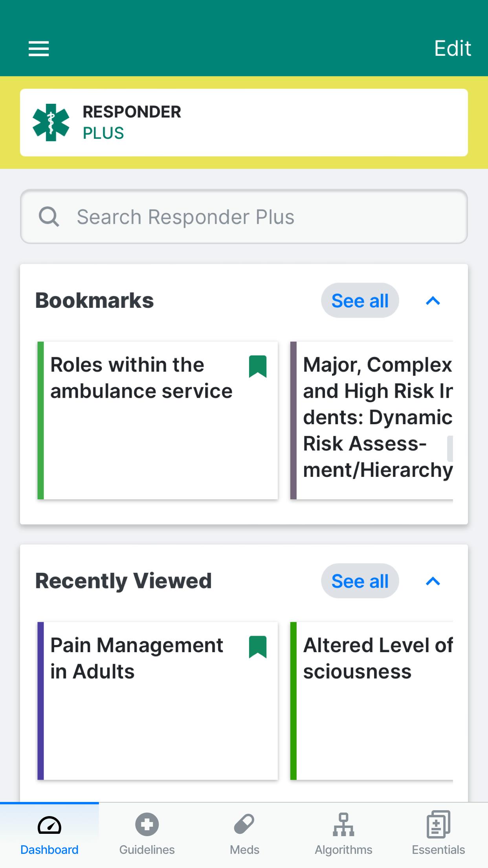The height and width of the screenshot is (868, 488).
Task: Collapse the Bookmarks section chevron
Action: (x=433, y=301)
